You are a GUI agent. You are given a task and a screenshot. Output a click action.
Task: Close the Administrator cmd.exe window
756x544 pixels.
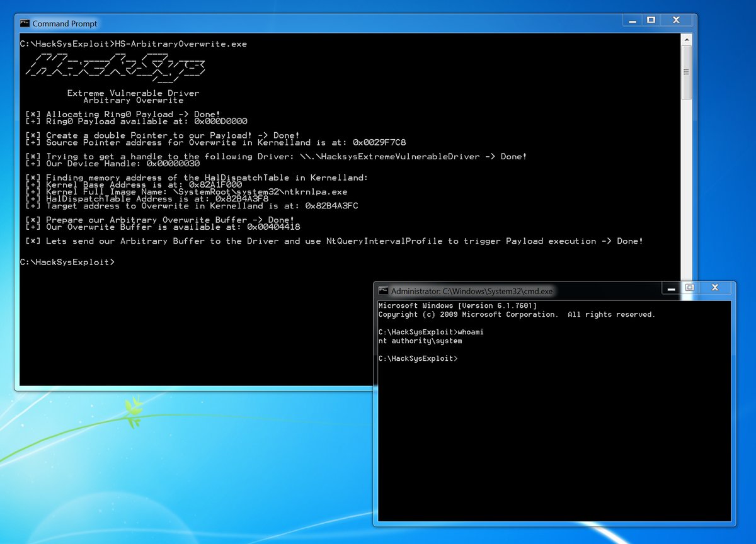point(715,288)
